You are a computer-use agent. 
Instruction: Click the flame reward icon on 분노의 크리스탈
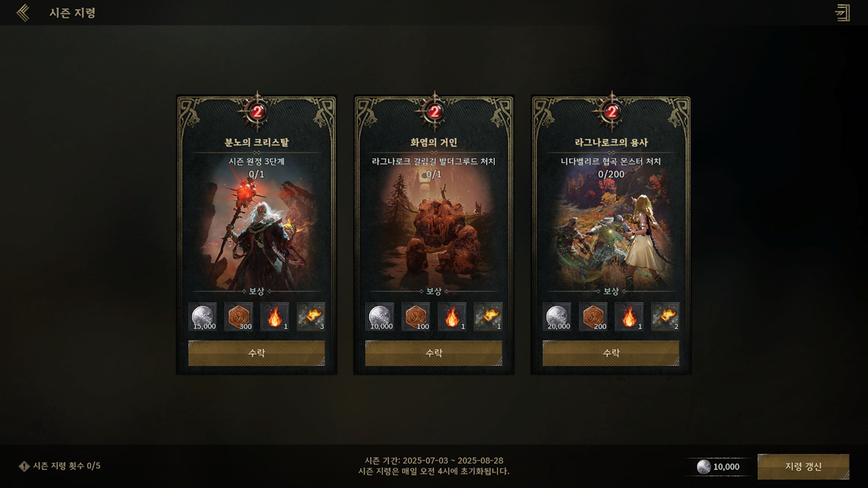coord(275,317)
